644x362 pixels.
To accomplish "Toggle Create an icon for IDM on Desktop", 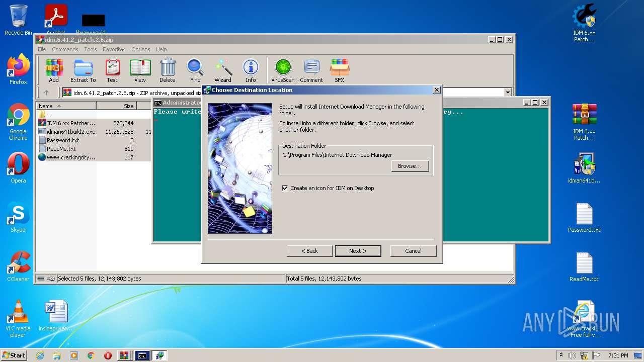I will point(285,188).
